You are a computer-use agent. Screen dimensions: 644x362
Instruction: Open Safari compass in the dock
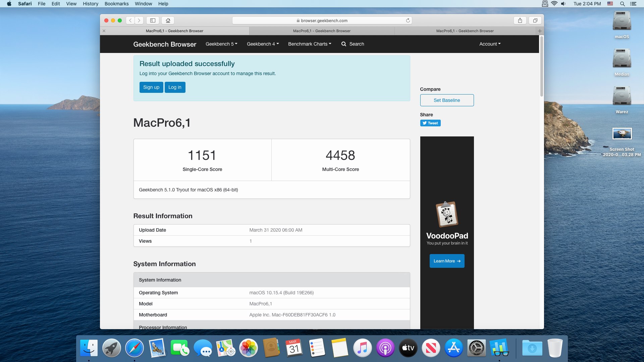pyautogui.click(x=135, y=348)
